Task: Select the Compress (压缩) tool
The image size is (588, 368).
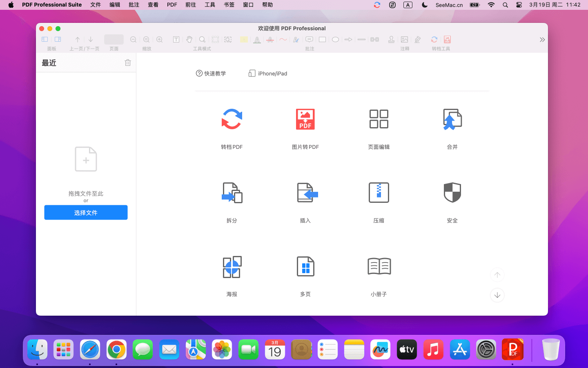Action: pyautogui.click(x=379, y=193)
